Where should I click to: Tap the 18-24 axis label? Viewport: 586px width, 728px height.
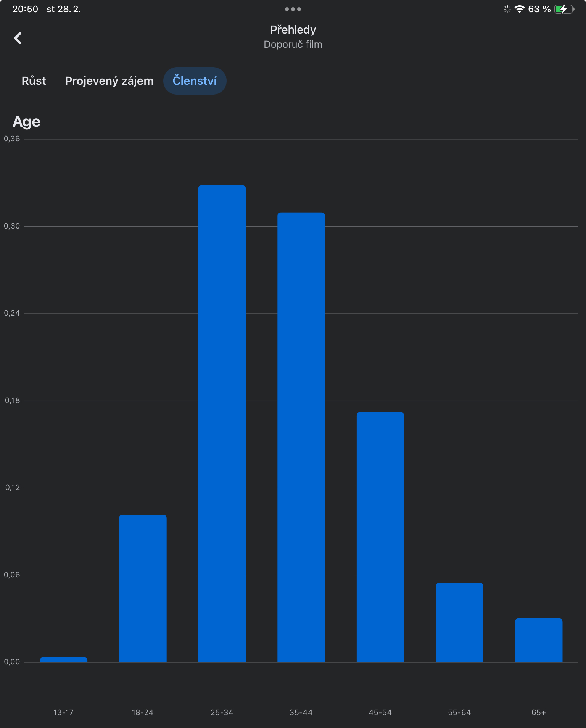143,712
